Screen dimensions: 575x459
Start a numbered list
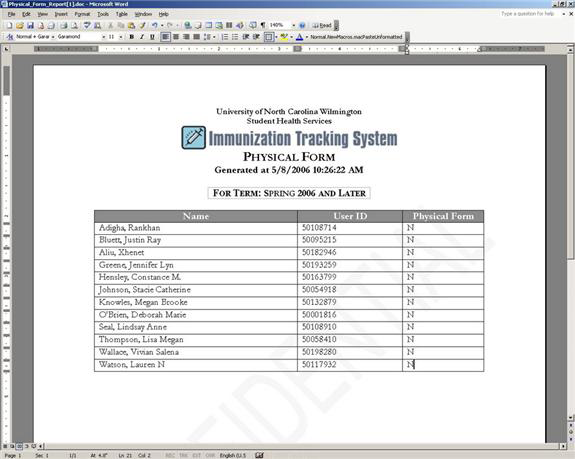[225, 37]
